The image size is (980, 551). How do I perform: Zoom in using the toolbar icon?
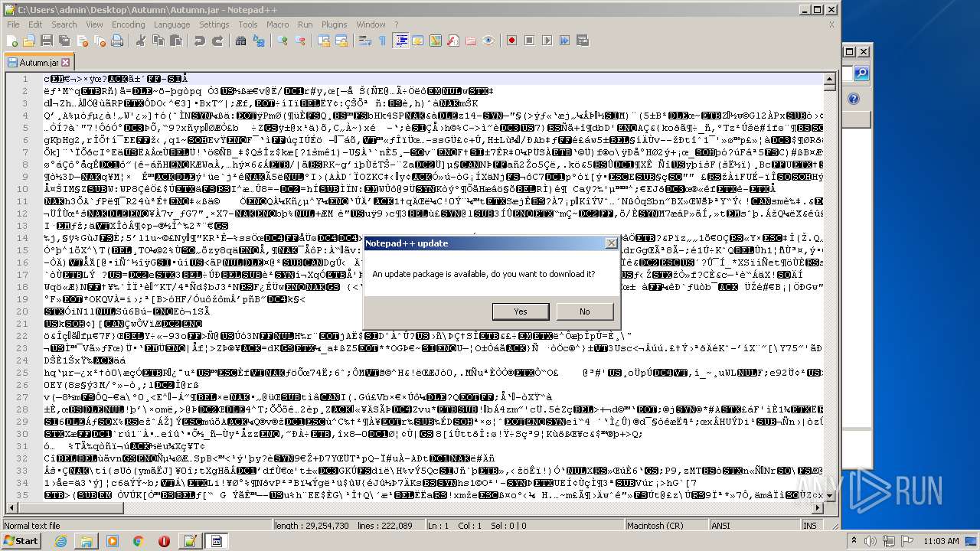click(282, 40)
